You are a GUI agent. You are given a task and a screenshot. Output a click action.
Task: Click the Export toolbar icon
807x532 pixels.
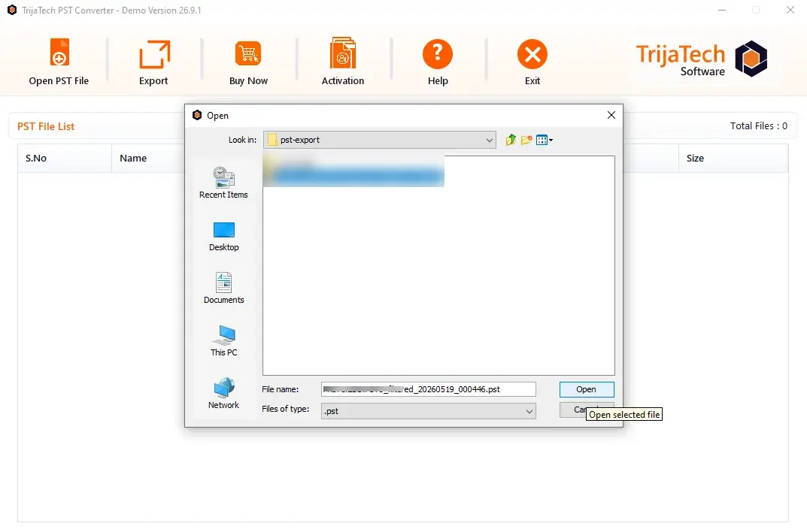154,55
